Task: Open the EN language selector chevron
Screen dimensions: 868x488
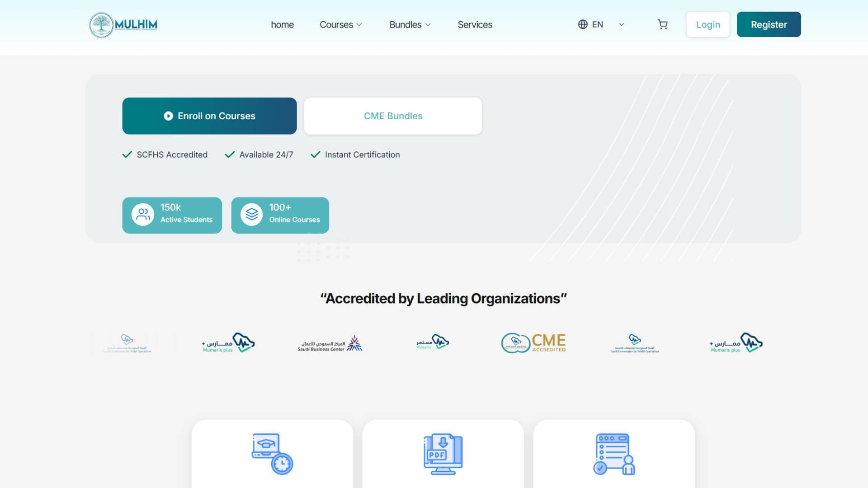Action: pos(622,24)
